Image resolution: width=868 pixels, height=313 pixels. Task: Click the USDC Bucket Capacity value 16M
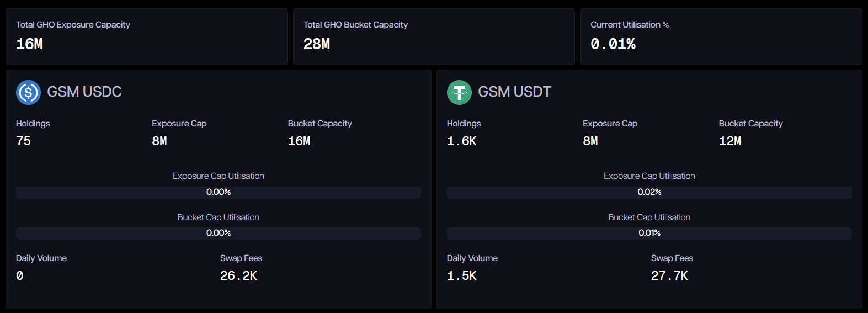[299, 141]
